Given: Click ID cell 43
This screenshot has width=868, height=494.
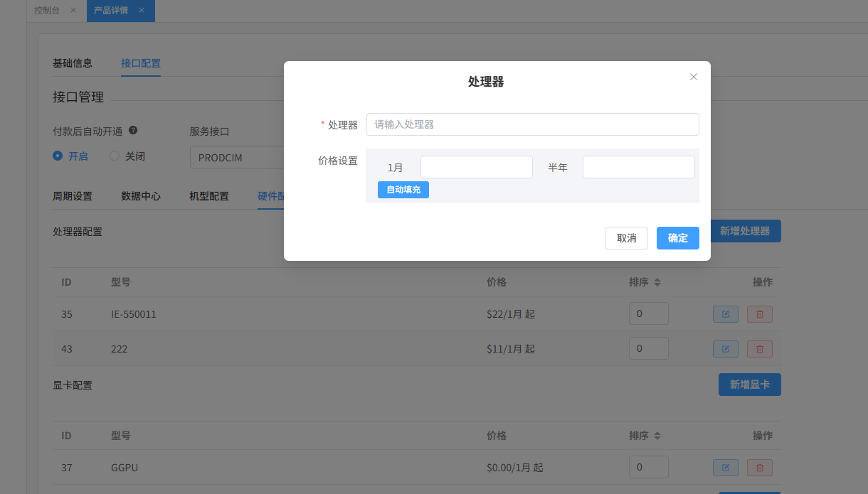Looking at the screenshot, I should coord(67,349).
